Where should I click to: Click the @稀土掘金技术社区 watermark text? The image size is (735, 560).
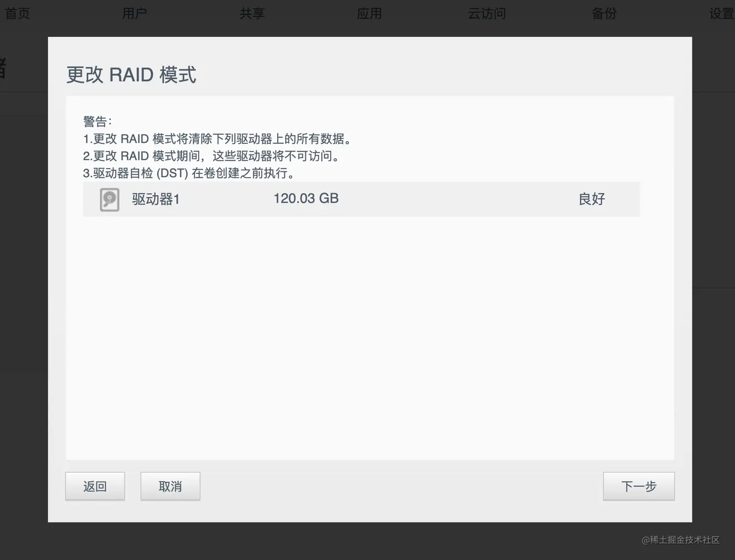(x=682, y=540)
